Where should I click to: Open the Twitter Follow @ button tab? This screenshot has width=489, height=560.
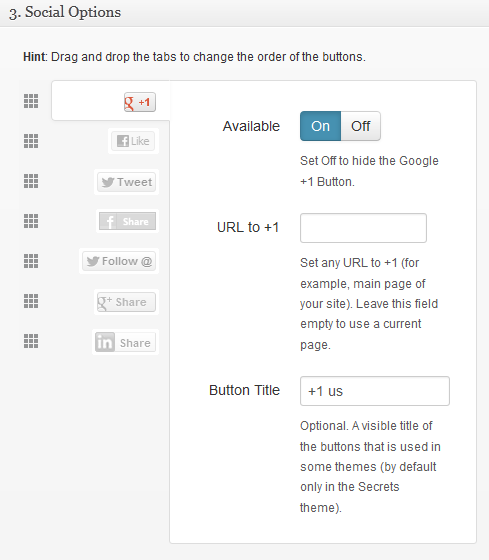pyautogui.click(x=119, y=261)
